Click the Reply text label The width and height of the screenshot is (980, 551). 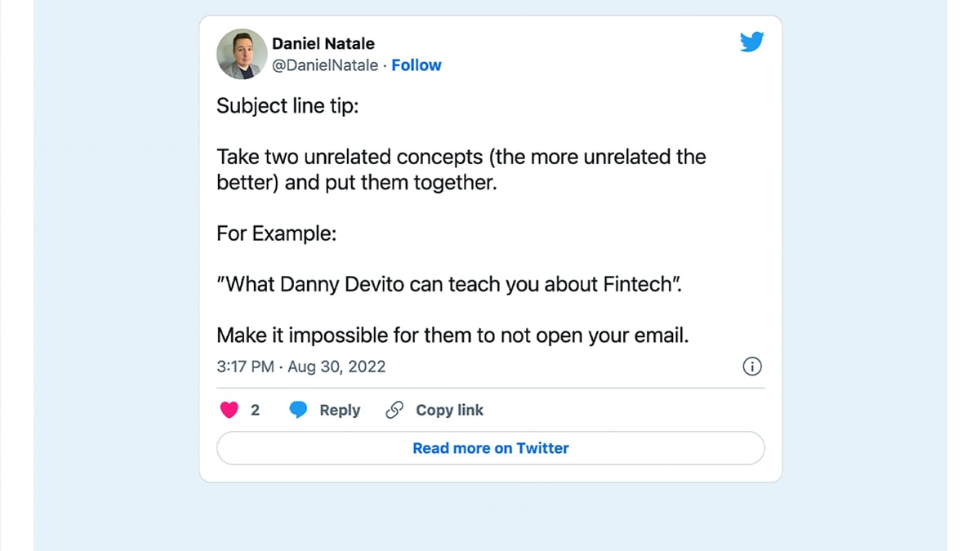click(340, 410)
